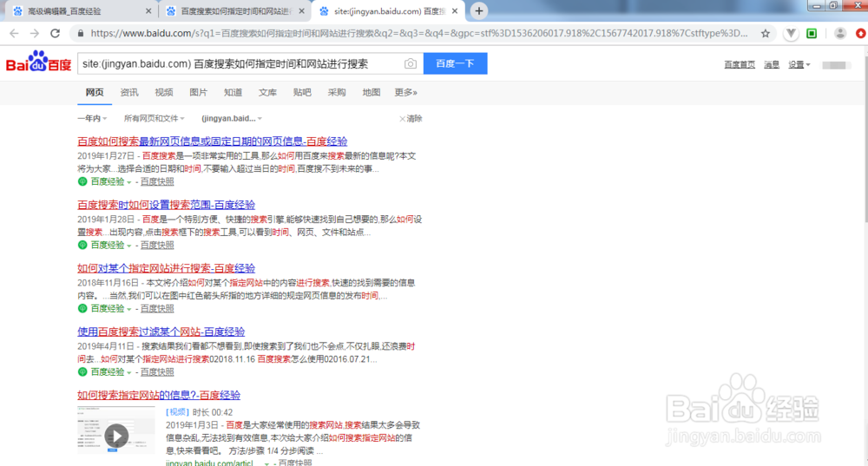Click the red extension icon at toolbar edge
Viewport: 868px width, 466px height.
pos(861,34)
